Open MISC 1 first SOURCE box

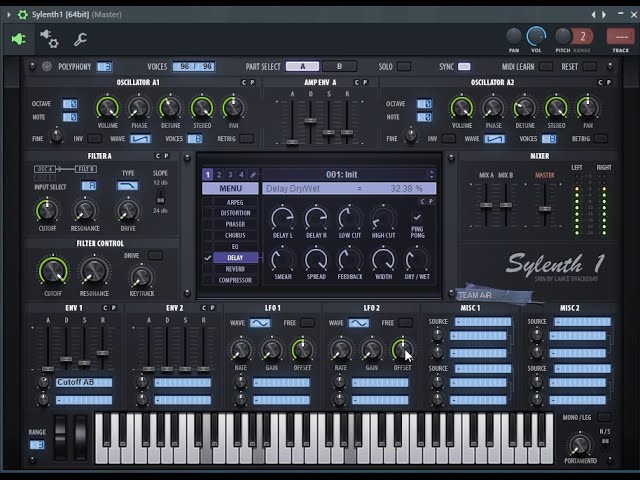[x=483, y=322]
